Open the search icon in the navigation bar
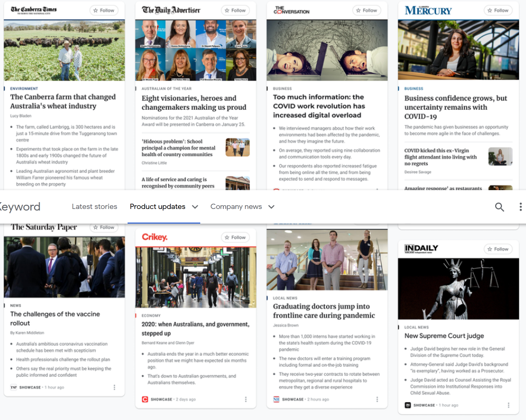This screenshot has height=420, width=526. 499,207
